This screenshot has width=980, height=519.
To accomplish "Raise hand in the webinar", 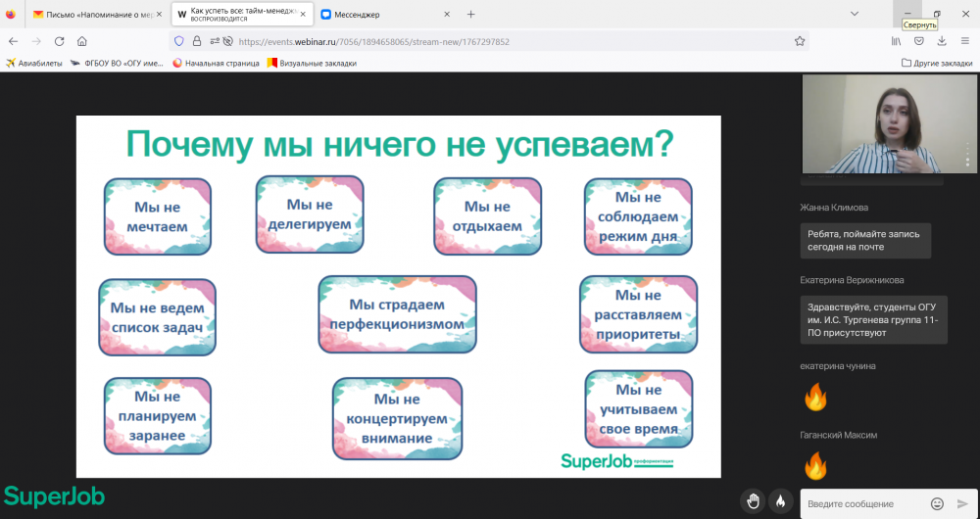I will tap(753, 501).
